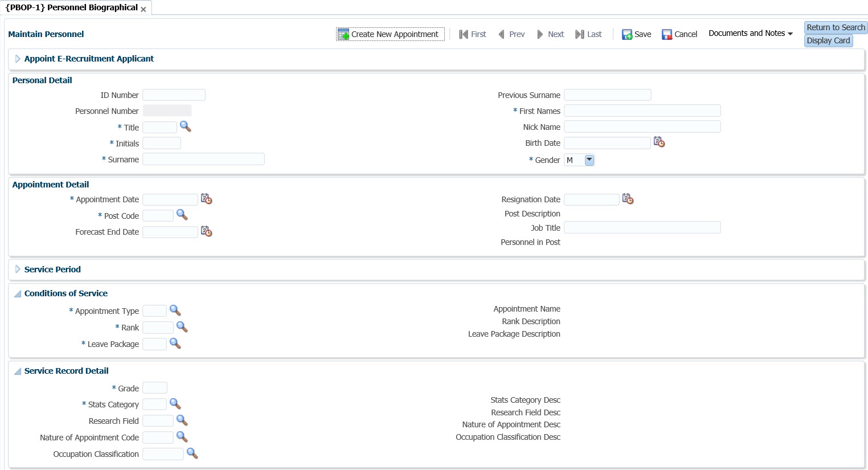
Task: Expand the Appoint E-Recruitment Applicant section
Action: click(x=18, y=59)
